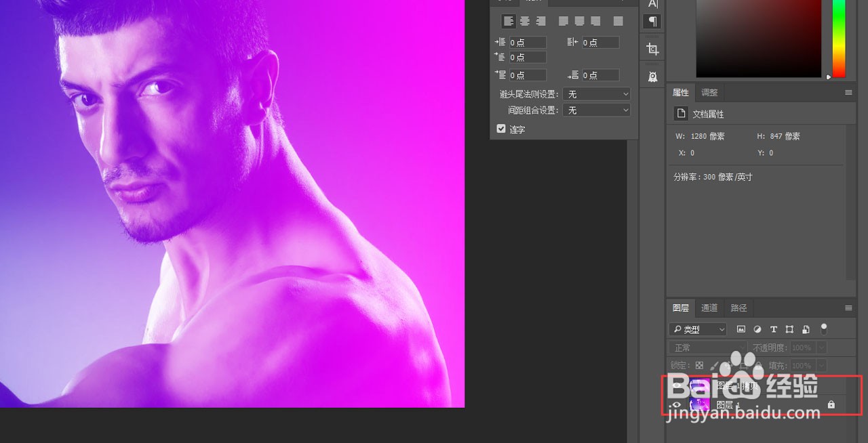
Task: Hide the 图层 1 拷贝 layer eye icon
Action: pos(676,386)
